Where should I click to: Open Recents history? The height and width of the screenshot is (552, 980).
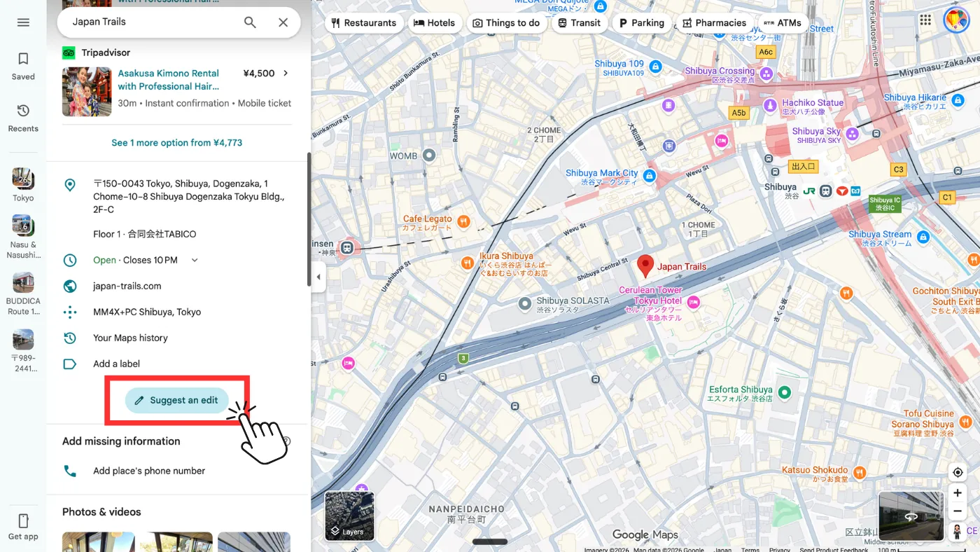23,118
